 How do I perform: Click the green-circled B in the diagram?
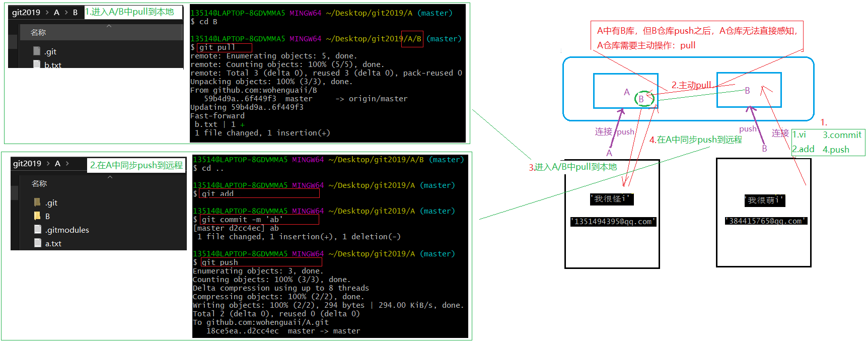pyautogui.click(x=642, y=99)
